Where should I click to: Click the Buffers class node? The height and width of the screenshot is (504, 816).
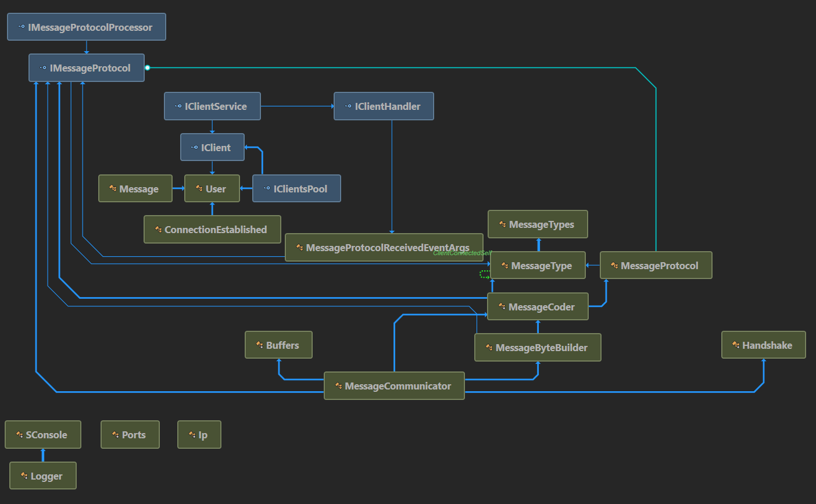pos(278,345)
